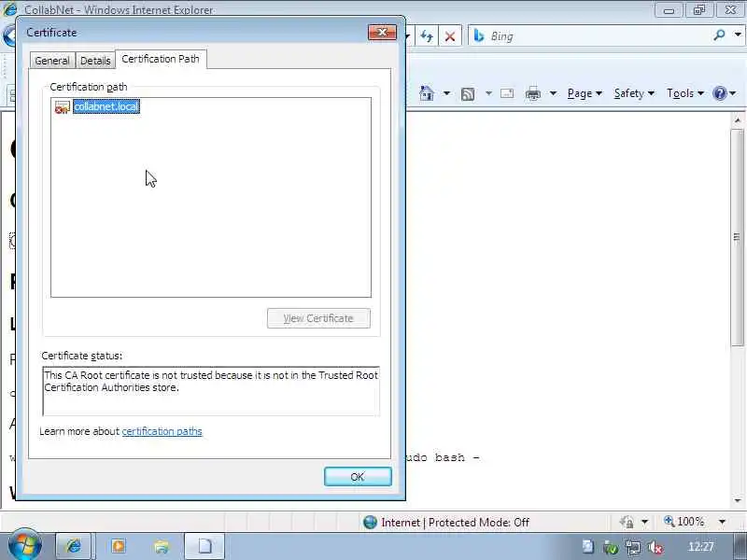Image resolution: width=747 pixels, height=560 pixels.
Task: Open Windows Media Player from taskbar
Action: (119, 546)
